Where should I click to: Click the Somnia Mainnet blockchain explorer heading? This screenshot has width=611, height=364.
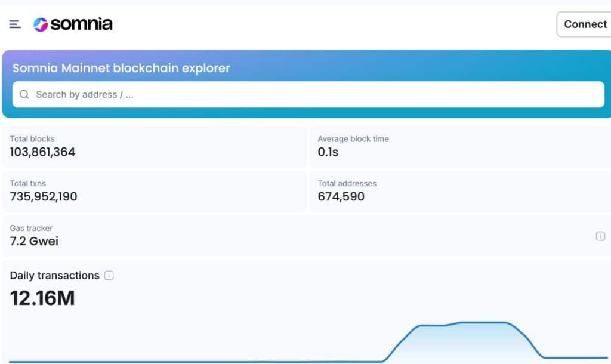pos(121,68)
